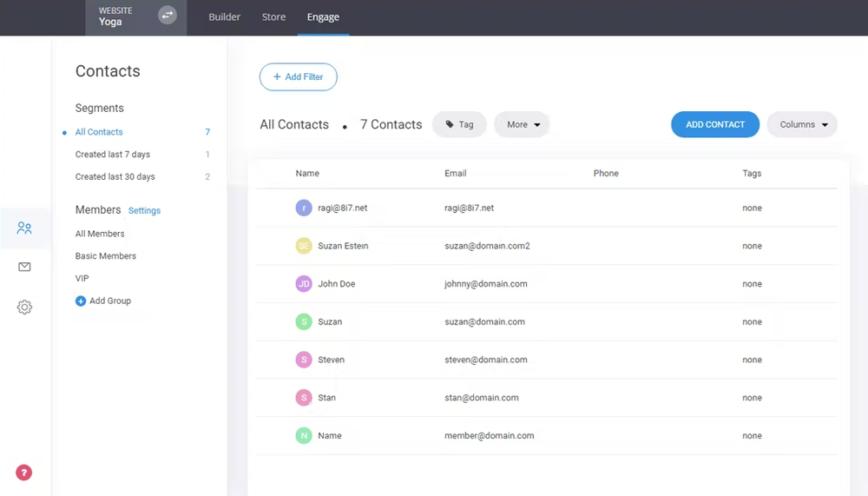Viewport: 868px width, 496px height.
Task: Open the contact named Steven
Action: click(x=331, y=360)
